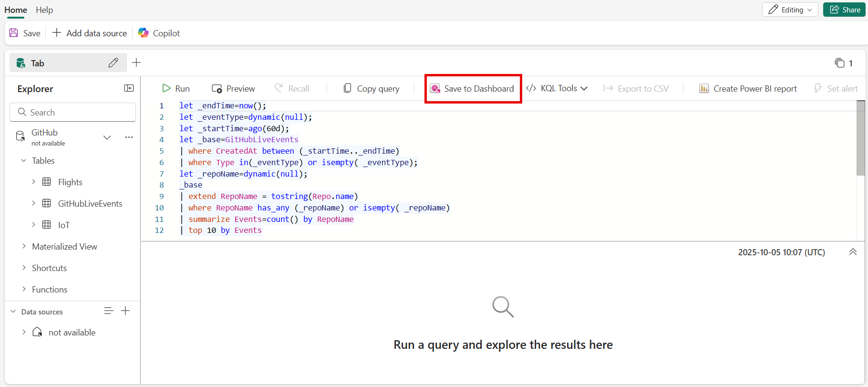
Task: Click the Run query play icon
Action: coord(166,88)
